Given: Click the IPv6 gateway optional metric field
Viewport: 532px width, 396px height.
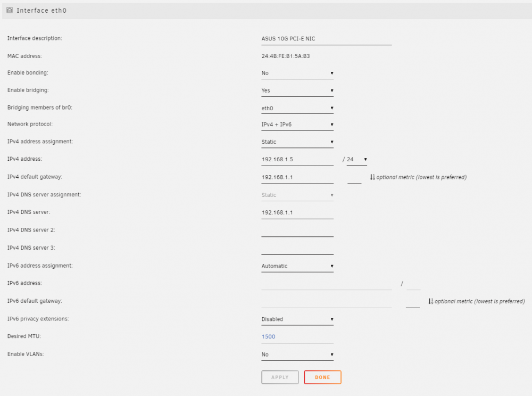Looking at the screenshot, I should pos(413,302).
